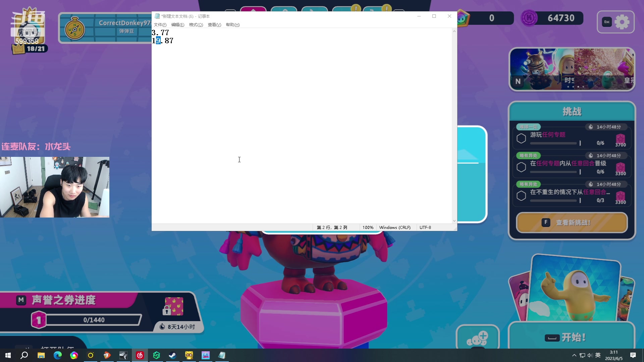Switch to the Notepad taskbar icon

click(x=222, y=355)
